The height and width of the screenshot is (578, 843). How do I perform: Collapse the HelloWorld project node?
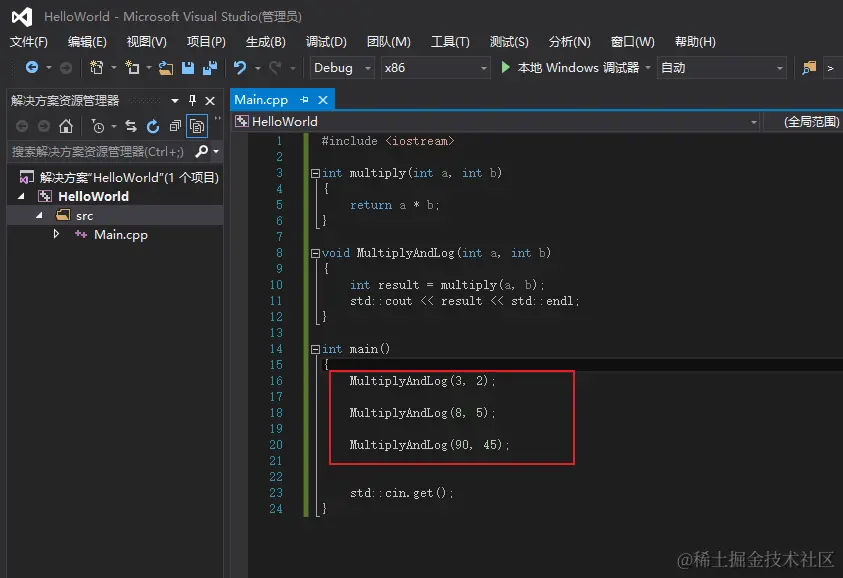pos(22,196)
